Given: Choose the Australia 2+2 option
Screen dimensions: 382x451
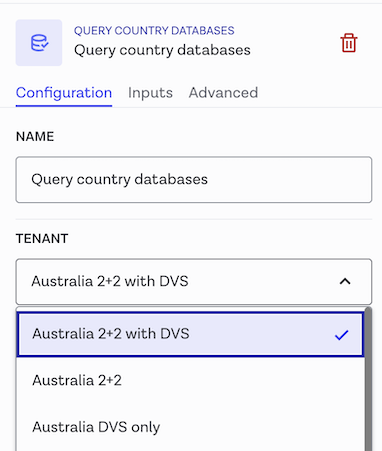Looking at the screenshot, I should click(190, 380).
